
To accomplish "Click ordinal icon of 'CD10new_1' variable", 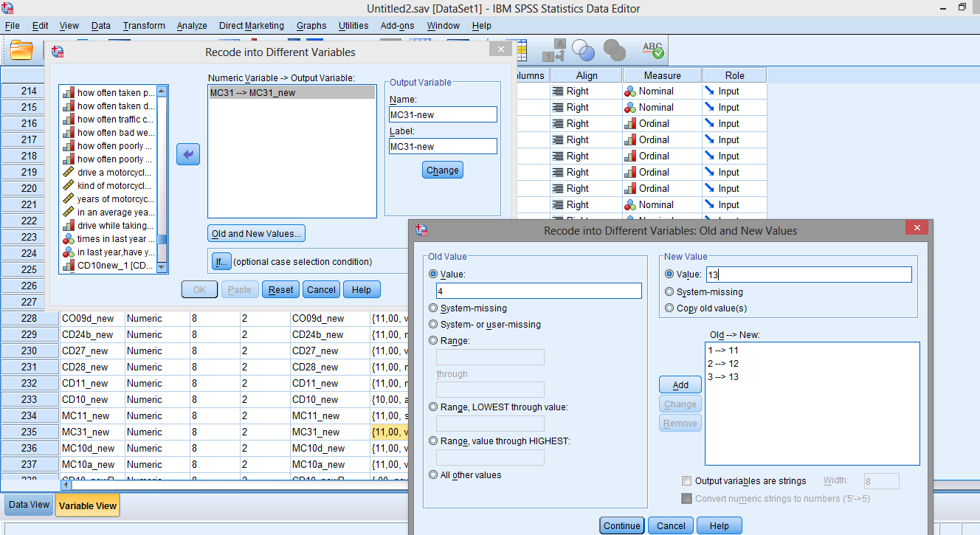I will (69, 266).
